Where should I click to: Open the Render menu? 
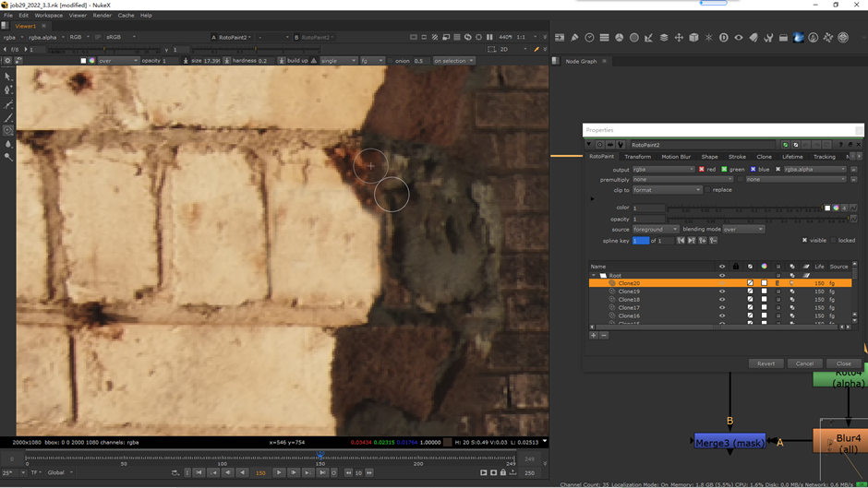102,16
